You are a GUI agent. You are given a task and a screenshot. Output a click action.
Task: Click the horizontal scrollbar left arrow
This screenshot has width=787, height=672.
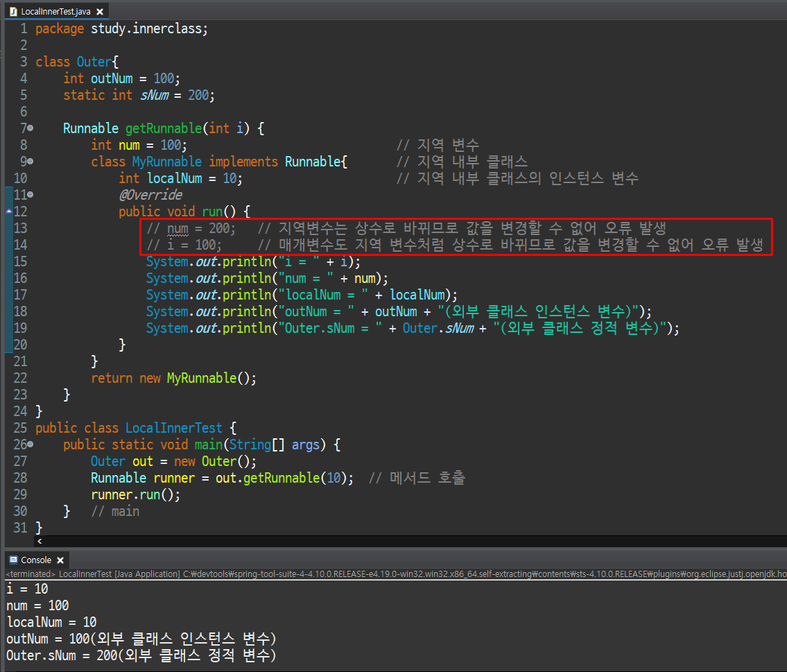point(39,541)
